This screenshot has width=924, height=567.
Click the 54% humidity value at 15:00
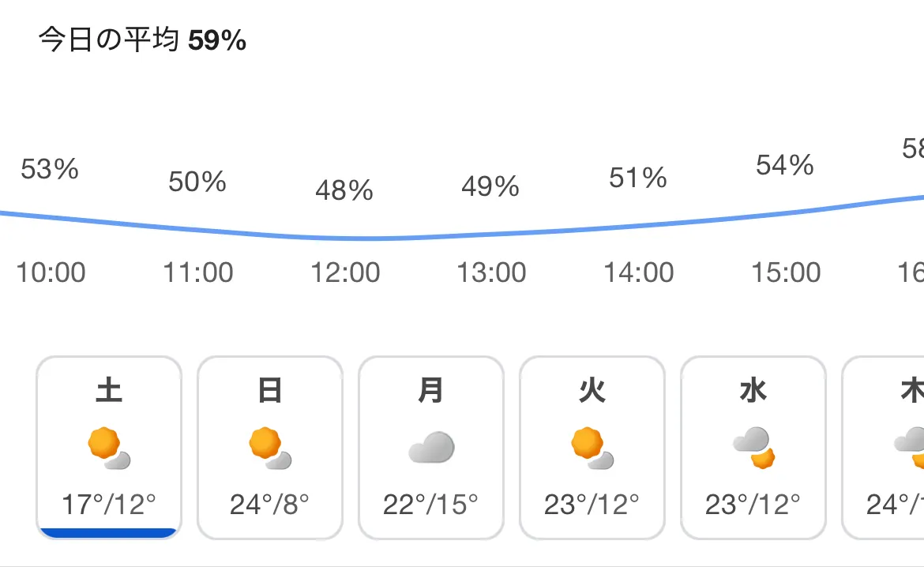pos(785,165)
